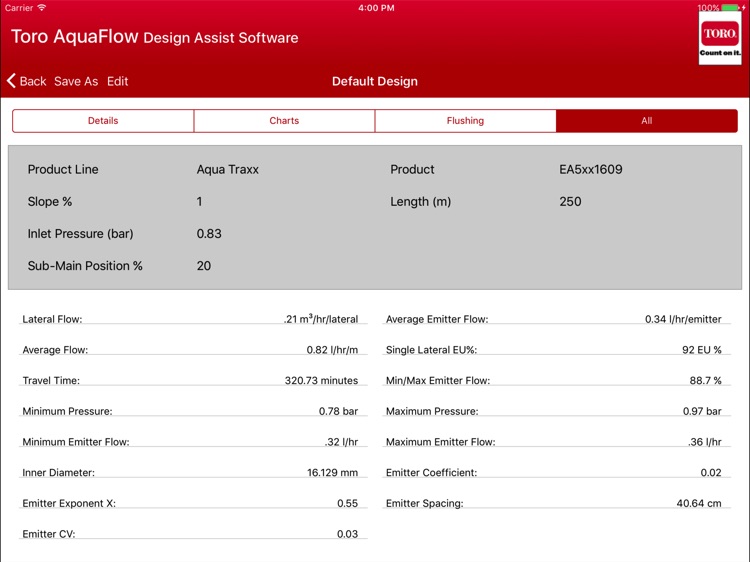Tap the Sub-Main Position value 20
Screen dimensions: 750x562
pyautogui.click(x=204, y=265)
